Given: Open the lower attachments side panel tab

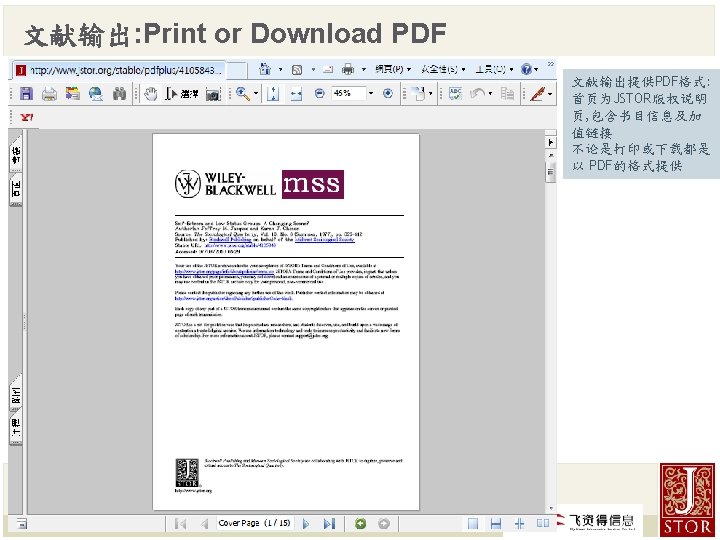Looking at the screenshot, I should 16,394.
